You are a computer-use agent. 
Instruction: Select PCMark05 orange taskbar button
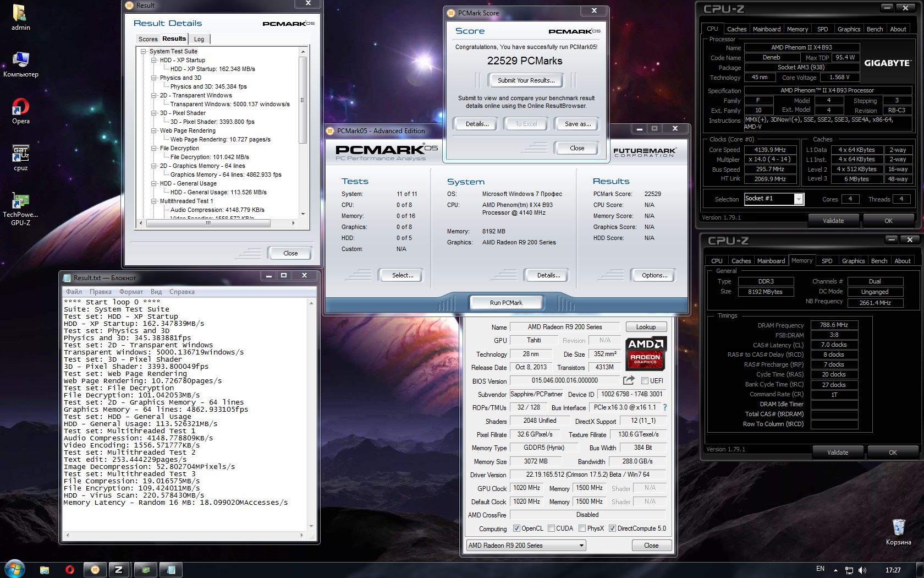[95, 570]
